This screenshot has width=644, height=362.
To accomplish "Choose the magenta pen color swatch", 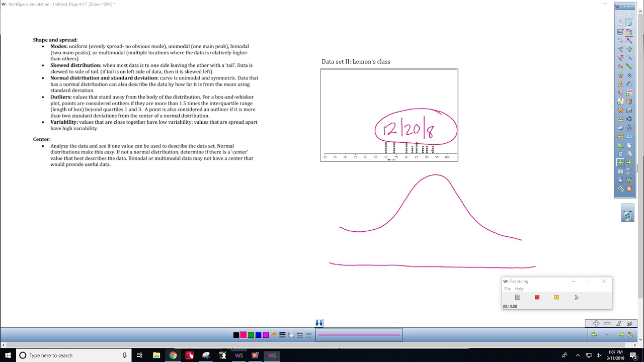I will pyautogui.click(x=266, y=335).
